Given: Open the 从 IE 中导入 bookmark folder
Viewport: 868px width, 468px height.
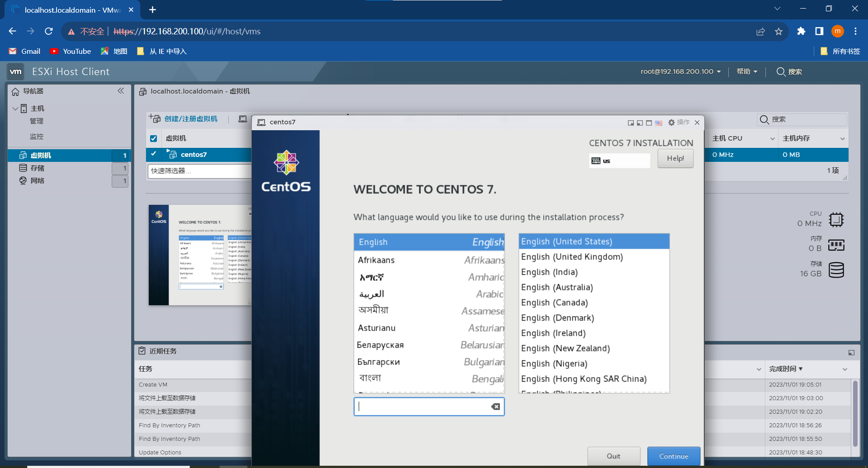Looking at the screenshot, I should [162, 51].
